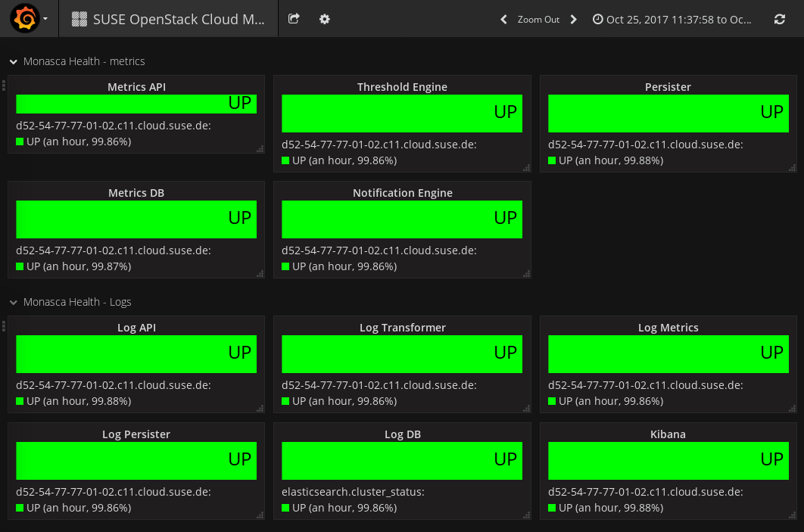Collapse the Monasca Health - Logs row
The image size is (804, 532).
tap(14, 302)
